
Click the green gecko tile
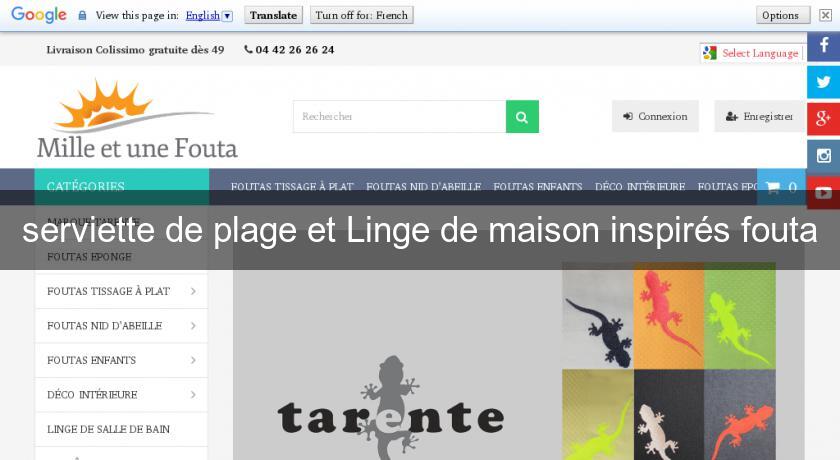(740, 316)
